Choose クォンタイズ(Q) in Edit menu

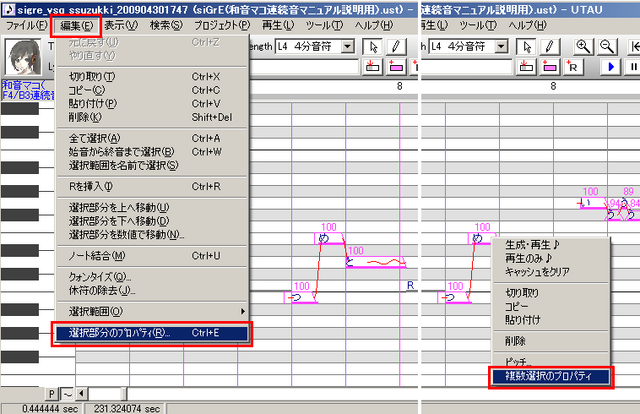point(152,277)
